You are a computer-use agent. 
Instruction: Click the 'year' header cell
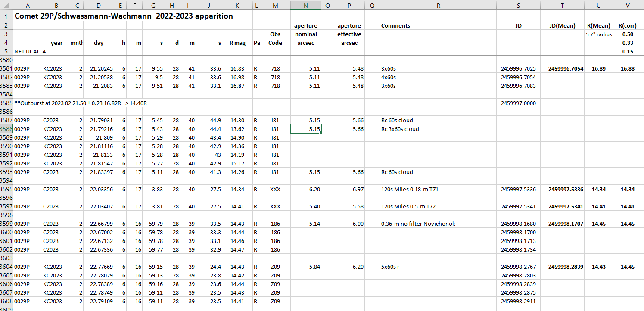[x=56, y=43]
